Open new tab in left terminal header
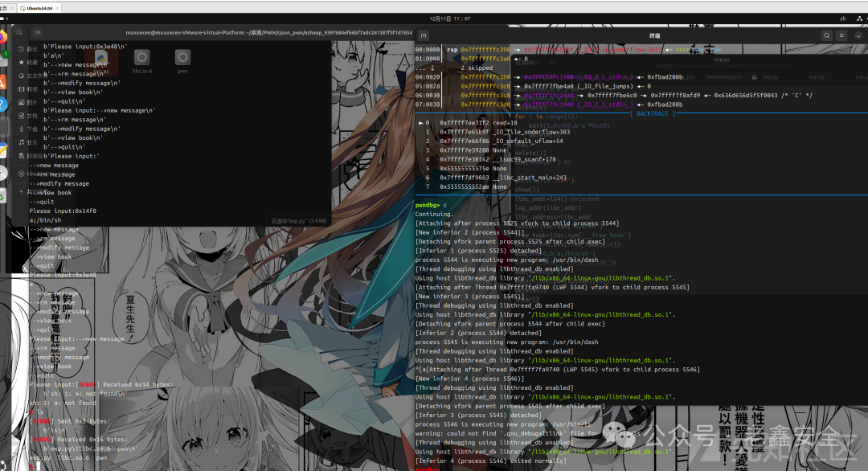 [38, 33]
